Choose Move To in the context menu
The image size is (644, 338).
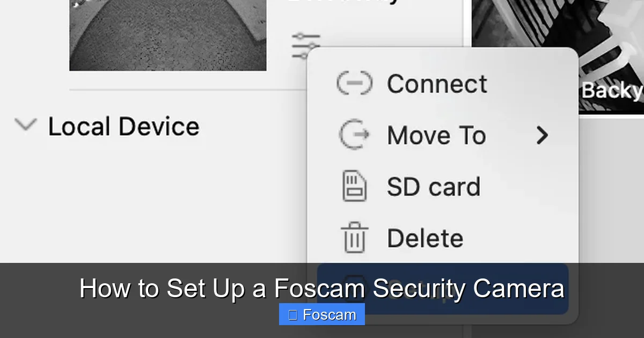[436, 135]
